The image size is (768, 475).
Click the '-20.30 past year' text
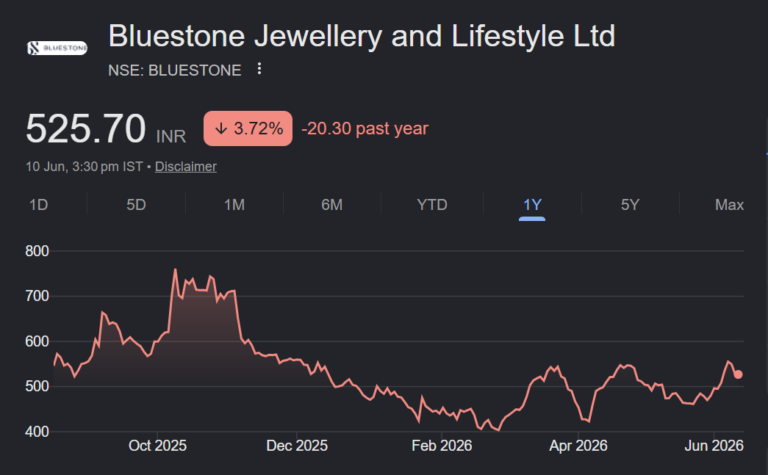coord(365,129)
